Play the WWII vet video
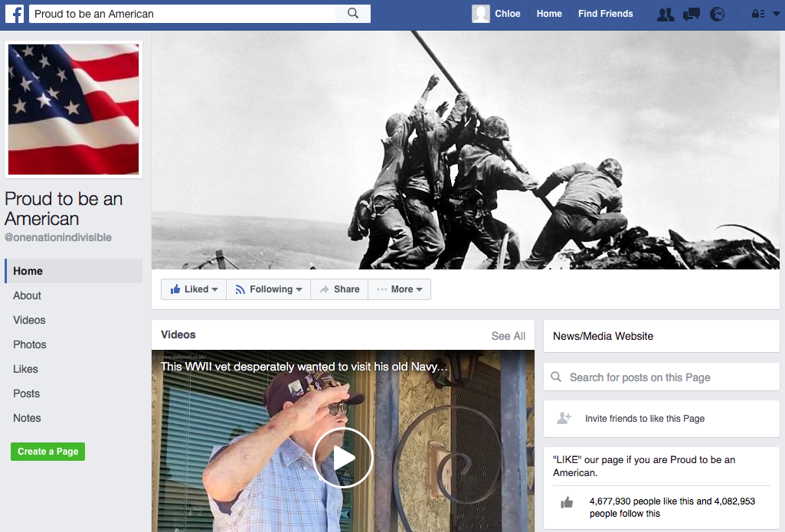The width and height of the screenshot is (785, 532). (343, 458)
